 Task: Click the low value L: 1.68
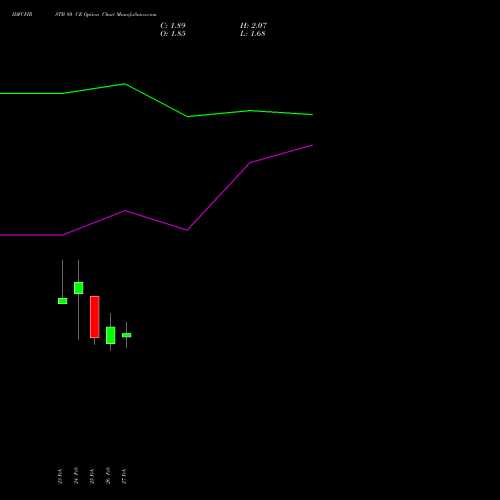253,34
